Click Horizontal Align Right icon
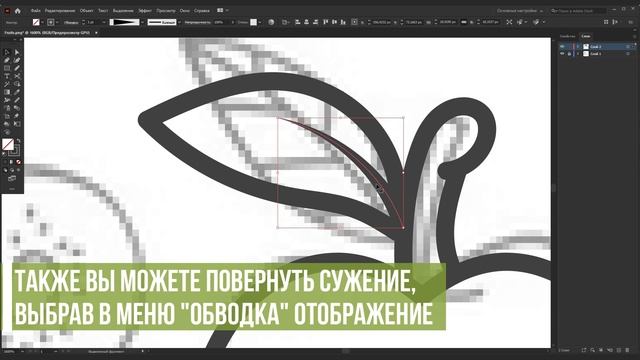Image resolution: width=640 pixels, height=360 pixels. tap(316, 22)
